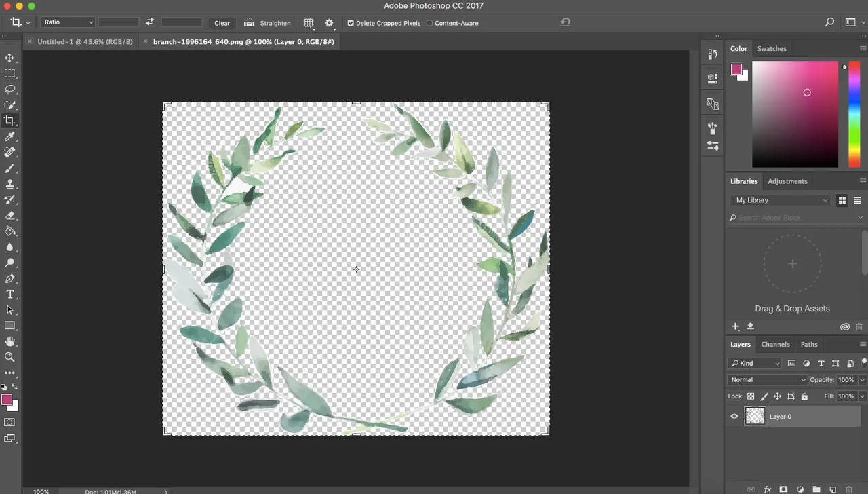Click the Straighten icon in options bar

(x=249, y=23)
